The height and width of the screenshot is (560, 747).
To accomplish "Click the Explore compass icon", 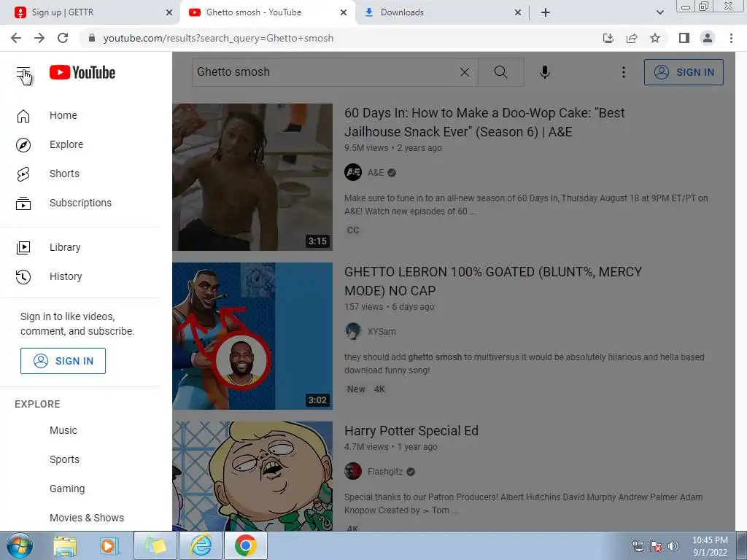I will point(23,145).
